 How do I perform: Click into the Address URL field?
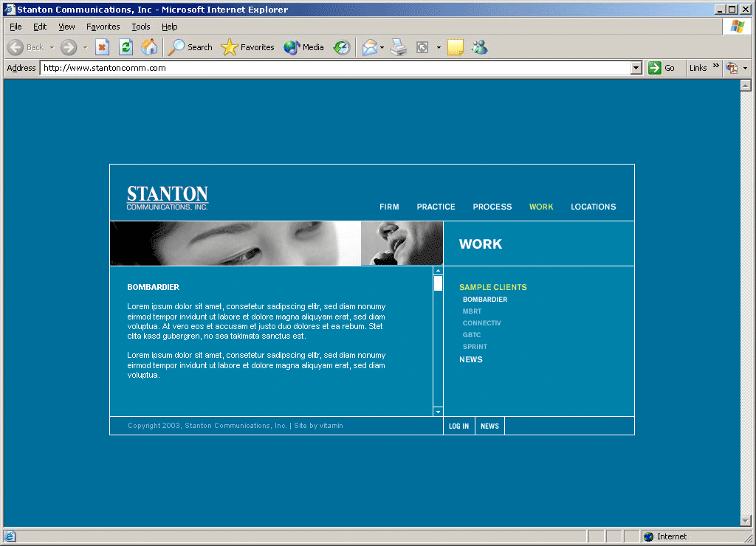click(x=332, y=68)
